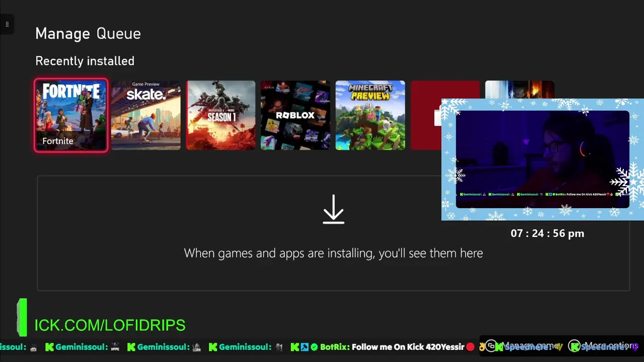
Task: Click the 07 : 24 : 56 pm clock
Action: click(x=547, y=233)
